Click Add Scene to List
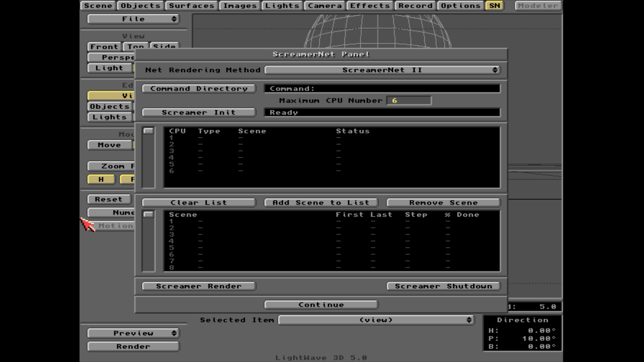Screen dimensions: 644x362 tap(321, 203)
